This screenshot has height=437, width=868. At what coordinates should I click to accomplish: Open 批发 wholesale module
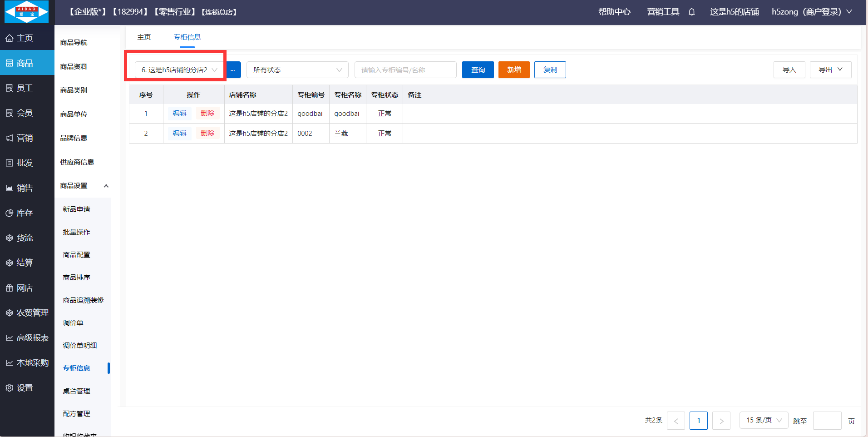[x=27, y=163]
